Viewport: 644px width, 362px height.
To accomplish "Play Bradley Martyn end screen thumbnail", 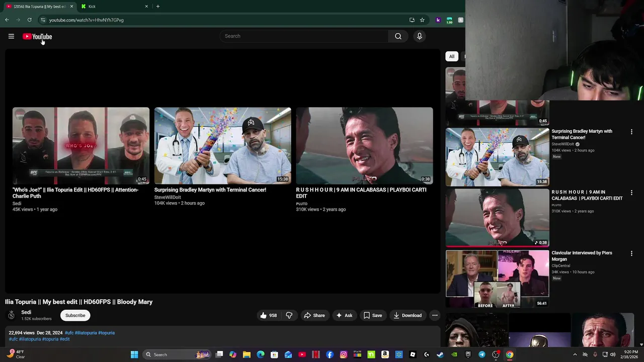I will coord(222,146).
